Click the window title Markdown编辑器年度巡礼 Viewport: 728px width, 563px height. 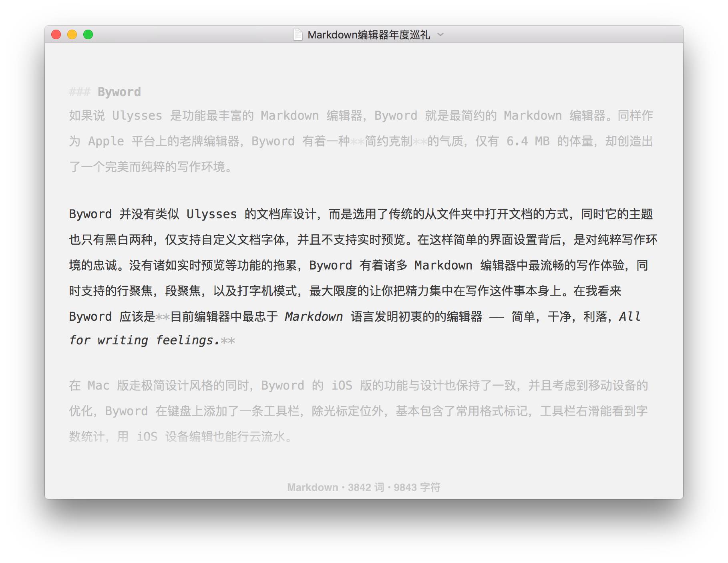tap(369, 35)
